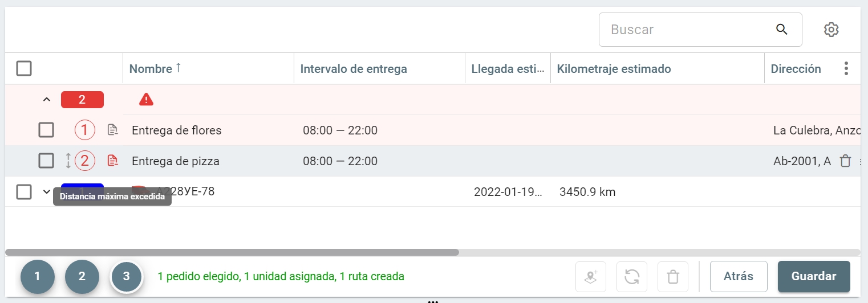Click the add-location map pin button

[591, 277]
